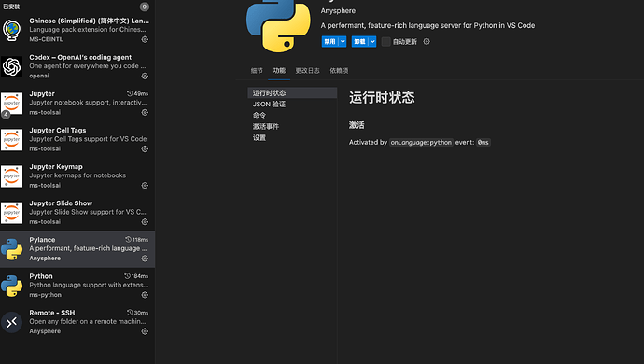Open the gear menu for the Chinese language pack
Screen dimensions: 644x364
[x=145, y=39]
